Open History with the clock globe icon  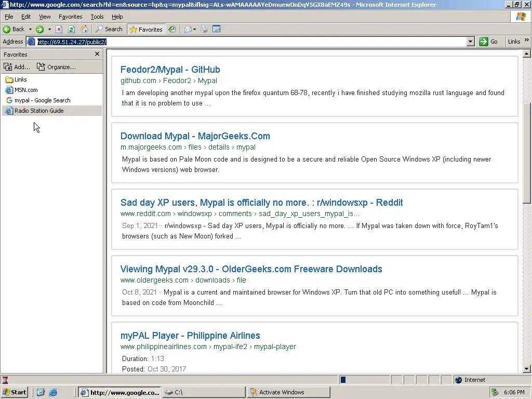pyautogui.click(x=172, y=29)
